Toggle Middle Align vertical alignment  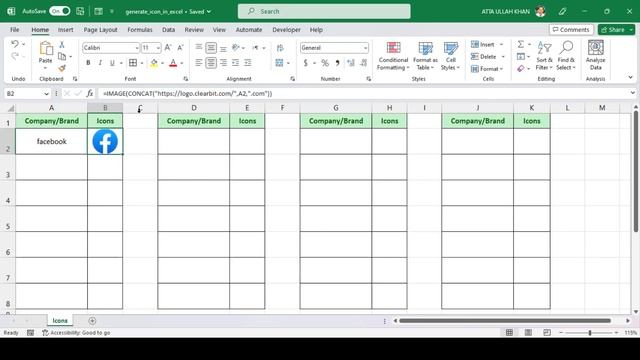[x=211, y=48]
